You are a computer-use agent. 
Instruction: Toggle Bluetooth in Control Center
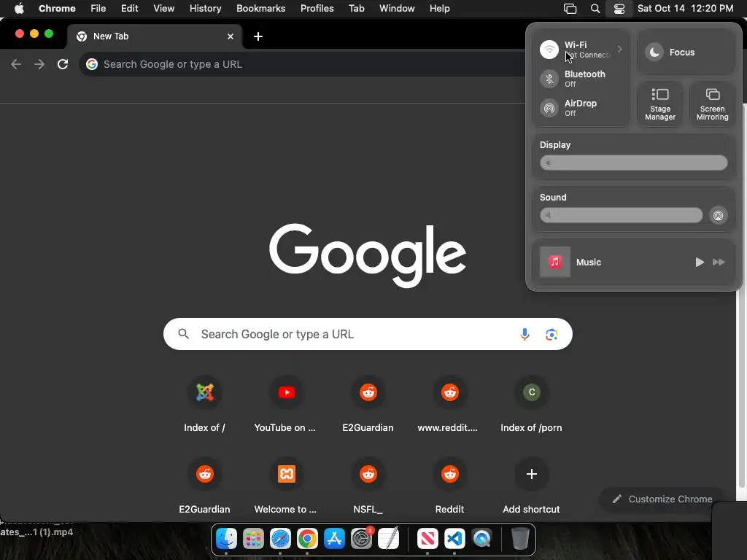click(549, 79)
